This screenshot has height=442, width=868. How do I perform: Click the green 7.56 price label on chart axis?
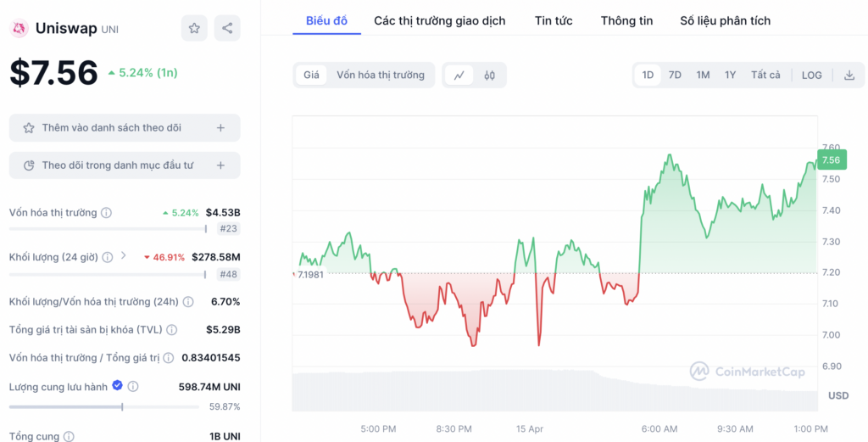(832, 160)
